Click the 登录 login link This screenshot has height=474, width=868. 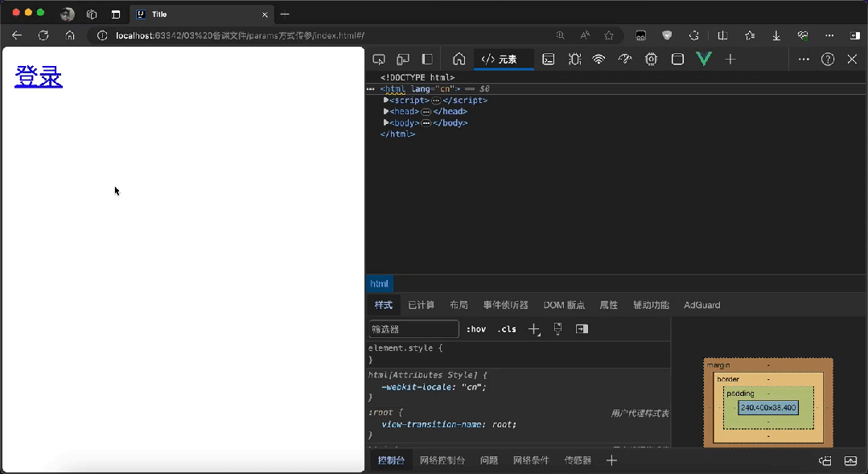click(38, 76)
